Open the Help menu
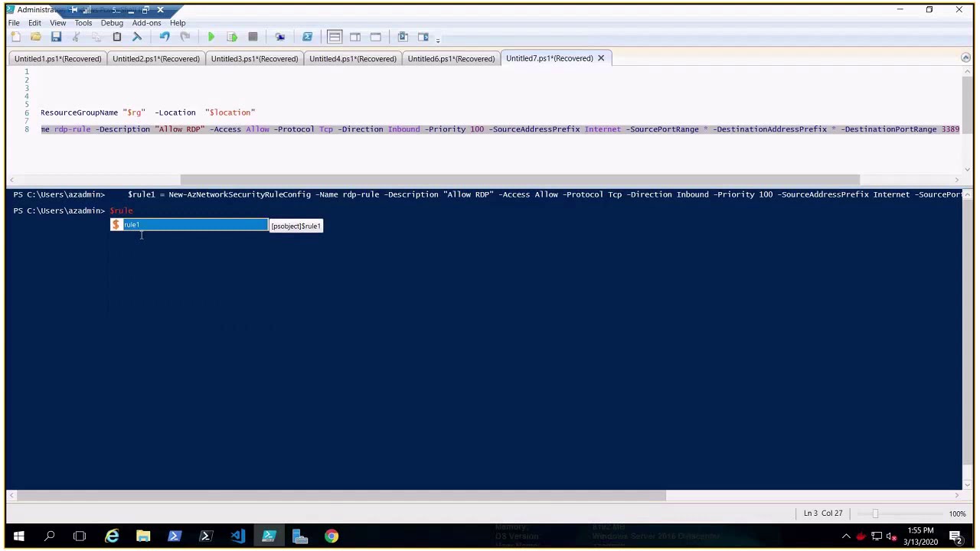Image resolution: width=980 pixels, height=551 pixels. 178,23
